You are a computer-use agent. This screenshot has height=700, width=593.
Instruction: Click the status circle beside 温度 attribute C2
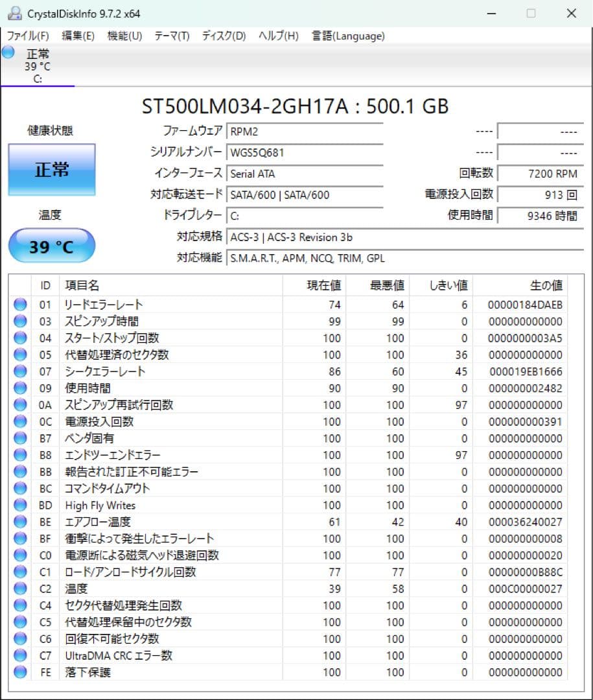click(x=19, y=589)
